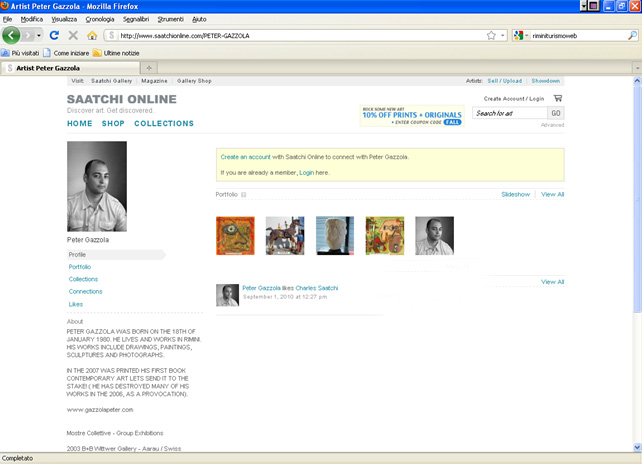Open the address bar URL history dropdown
Image resolution: width=642 pixels, height=464 pixels.
tap(502, 36)
